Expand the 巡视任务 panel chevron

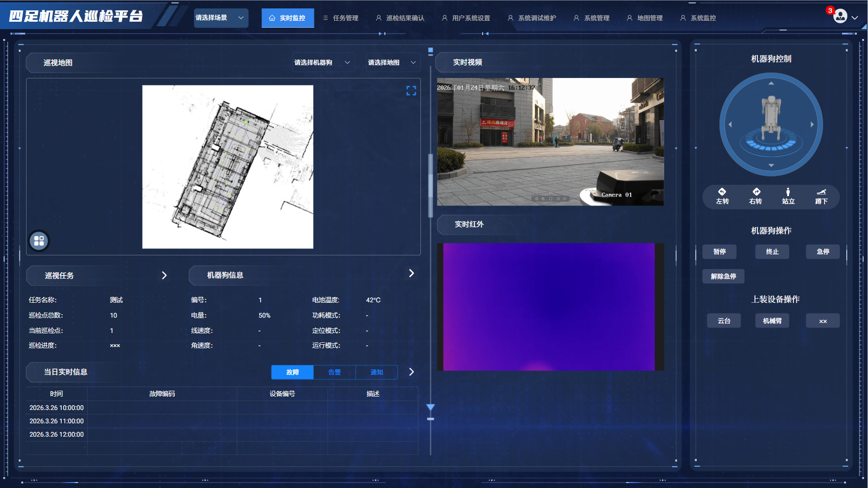pyautogui.click(x=164, y=276)
